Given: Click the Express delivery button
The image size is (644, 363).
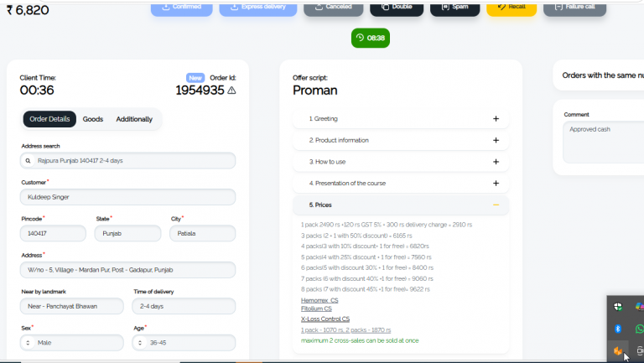Looking at the screenshot, I should pyautogui.click(x=258, y=7).
